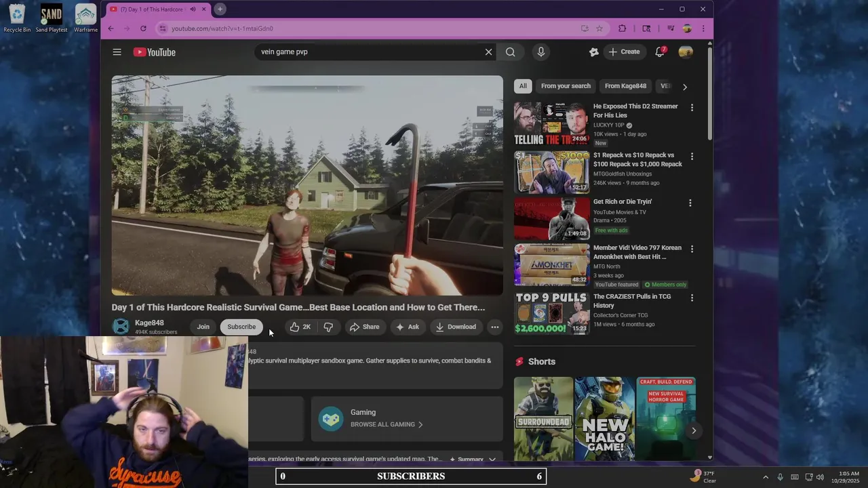
Task: Open the weather widget showing 37°F
Action: (x=705, y=476)
